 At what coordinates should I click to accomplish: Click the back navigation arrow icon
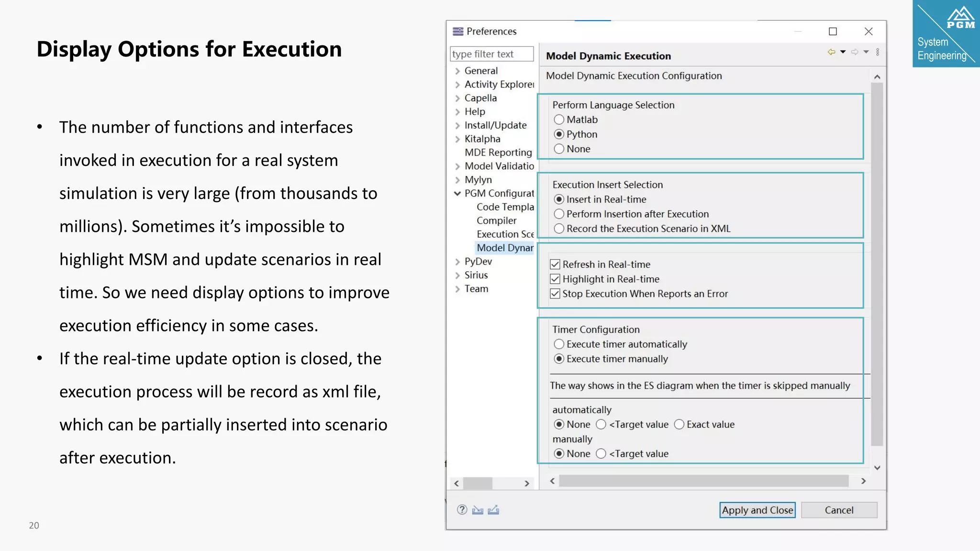click(x=832, y=52)
